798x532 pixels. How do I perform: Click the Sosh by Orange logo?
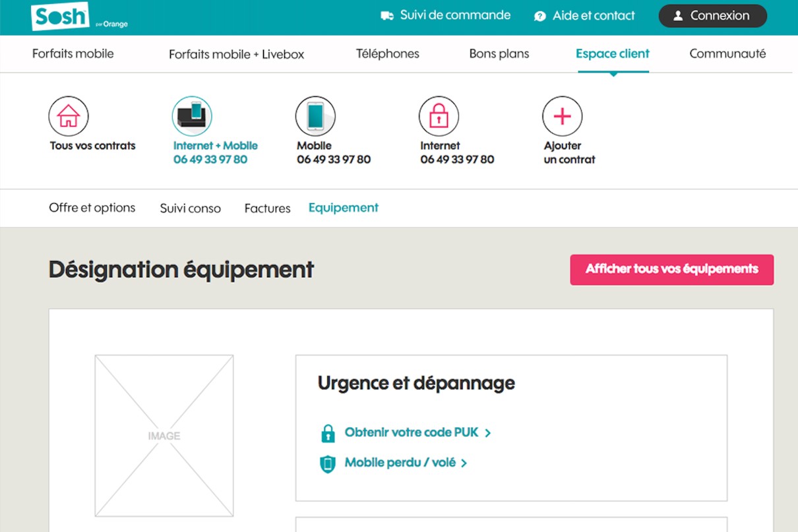coord(79,17)
